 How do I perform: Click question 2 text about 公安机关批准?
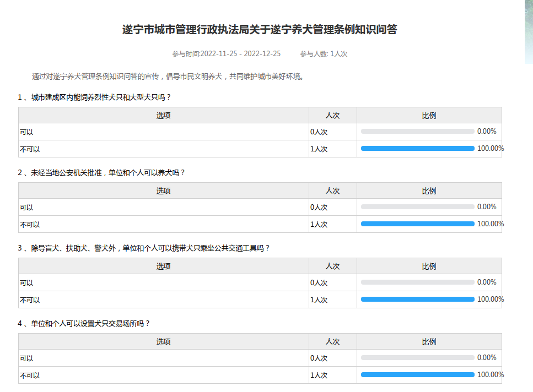point(101,173)
